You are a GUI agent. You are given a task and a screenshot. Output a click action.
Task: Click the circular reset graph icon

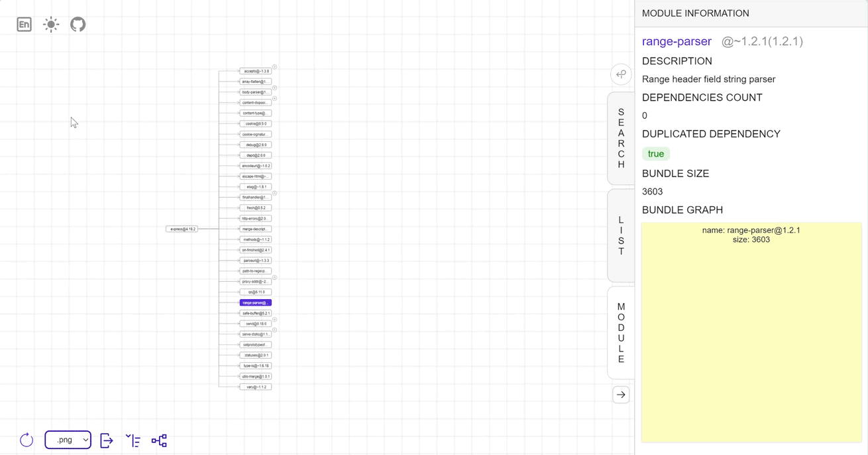coord(27,440)
